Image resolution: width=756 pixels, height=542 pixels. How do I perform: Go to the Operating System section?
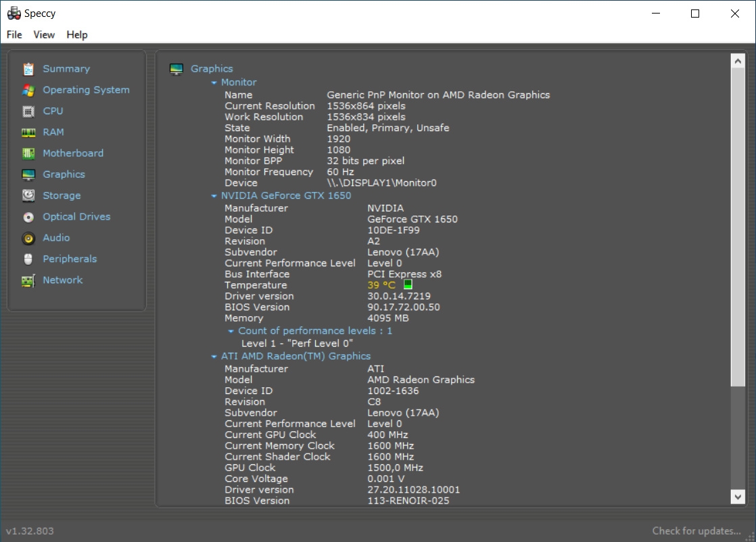[x=87, y=90]
